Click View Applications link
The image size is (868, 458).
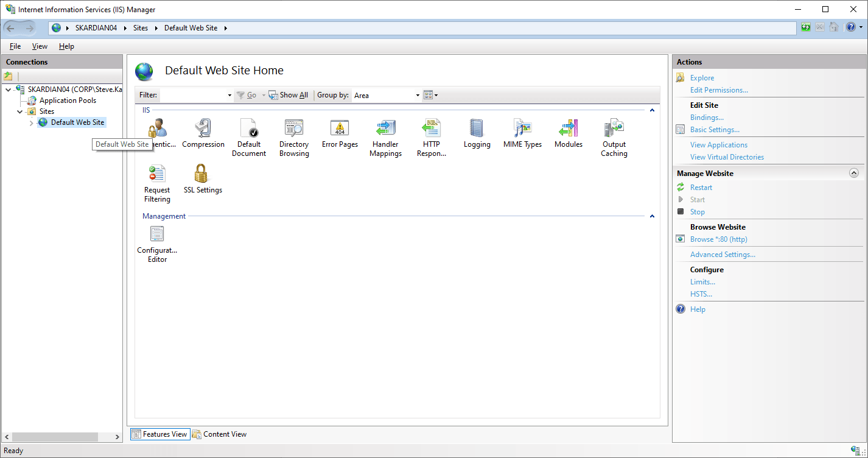[719, 144]
